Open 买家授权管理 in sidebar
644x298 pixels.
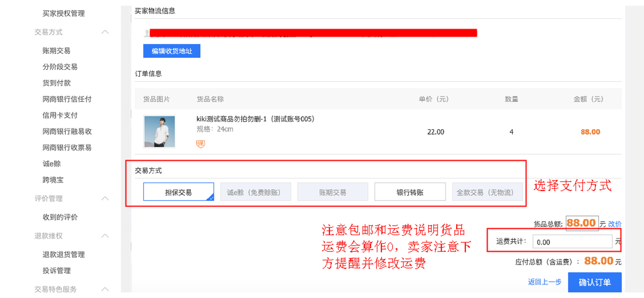click(x=63, y=13)
